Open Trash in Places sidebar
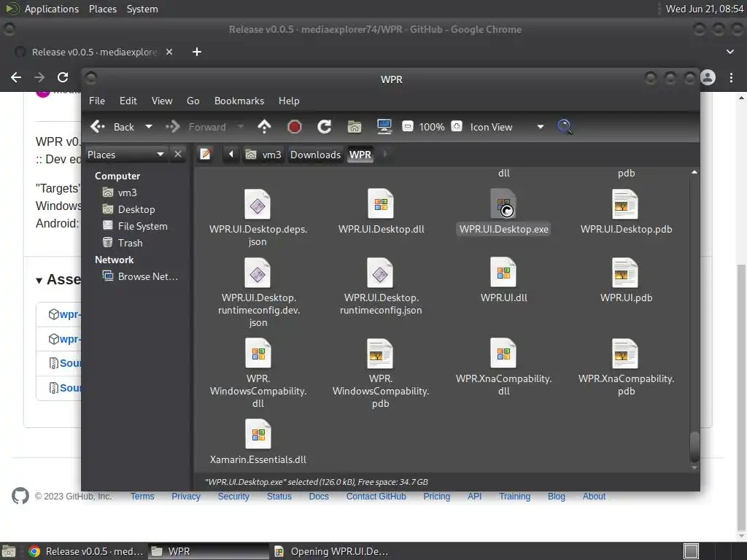The image size is (747, 560). (130, 242)
